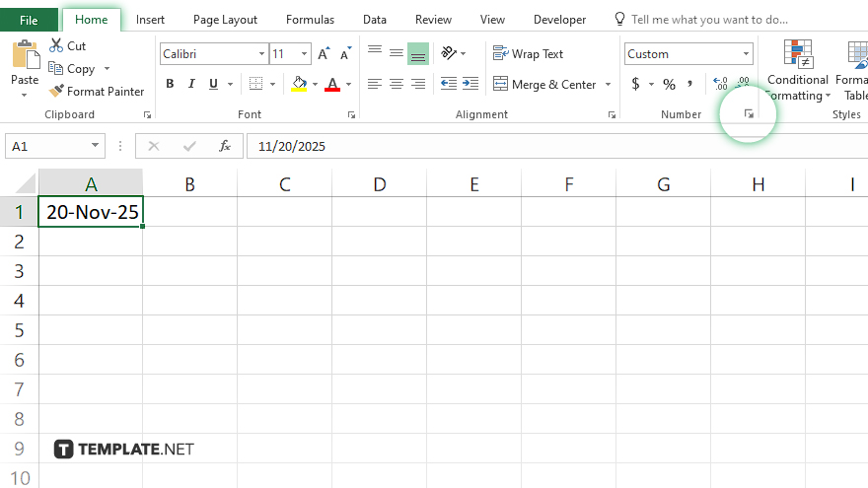Toggle Bold formatting
868x488 pixels.
[x=170, y=85]
